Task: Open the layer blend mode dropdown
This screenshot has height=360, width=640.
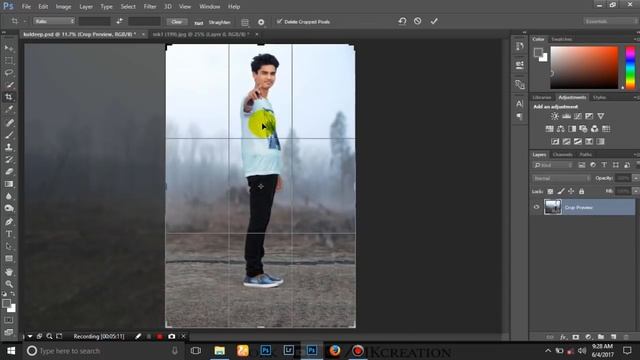Action: coord(561,178)
